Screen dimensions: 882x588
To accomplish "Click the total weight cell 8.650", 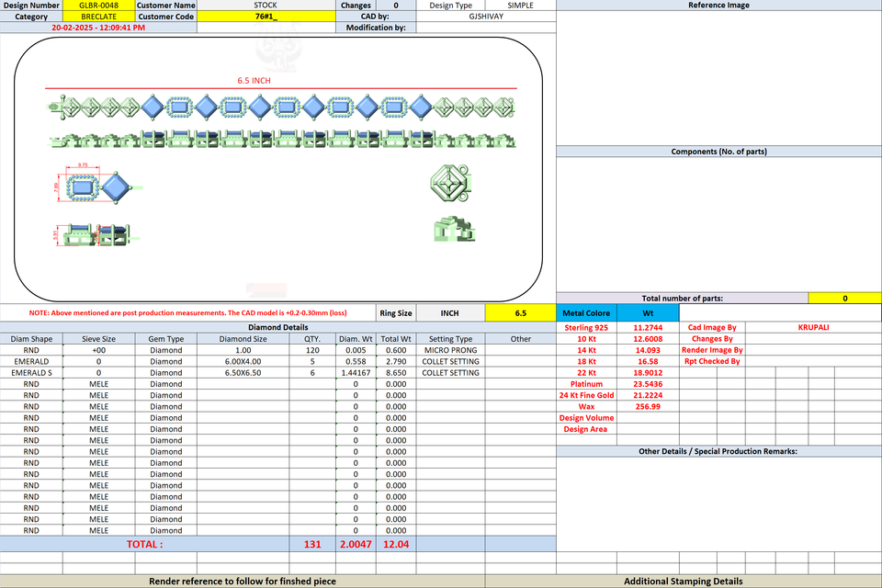I will coord(396,372).
